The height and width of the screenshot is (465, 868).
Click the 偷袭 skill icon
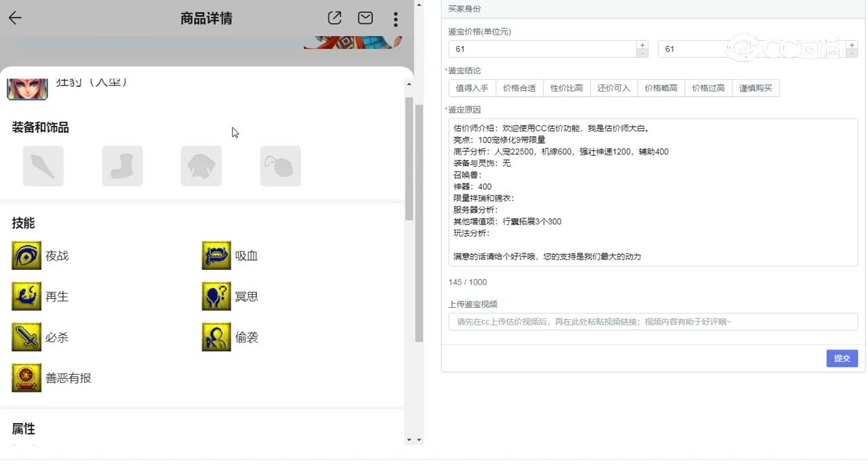[x=216, y=337]
